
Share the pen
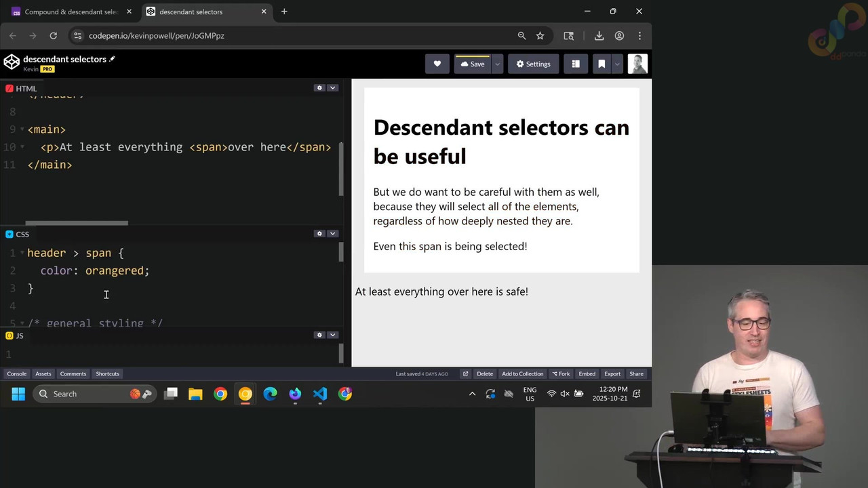tap(636, 373)
